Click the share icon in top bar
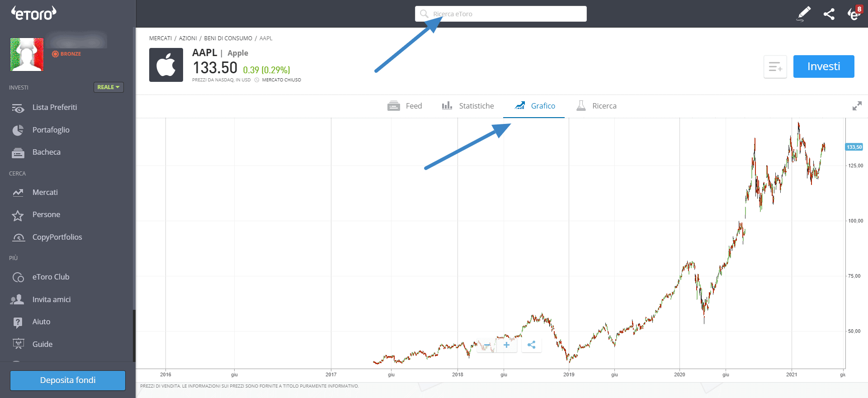 pyautogui.click(x=829, y=14)
